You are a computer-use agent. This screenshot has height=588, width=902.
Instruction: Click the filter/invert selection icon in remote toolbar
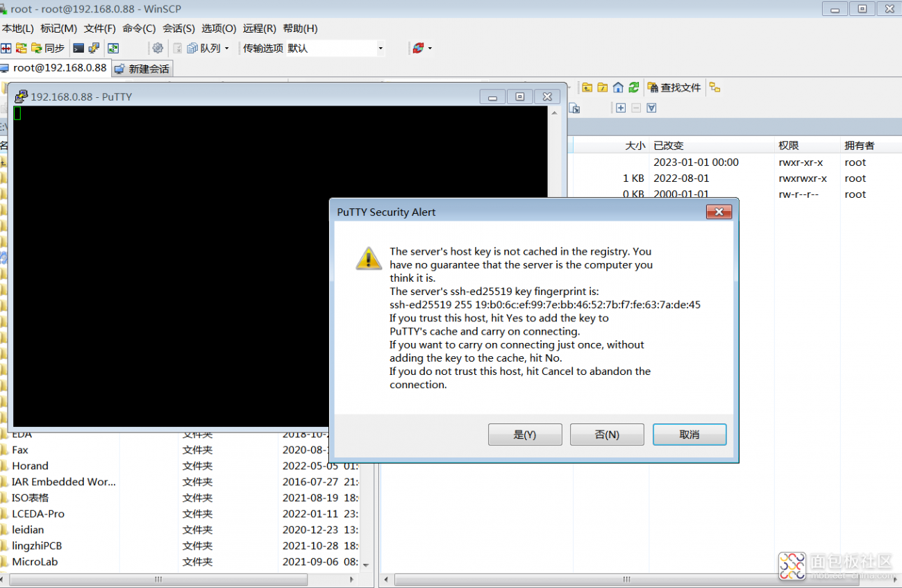(x=651, y=108)
